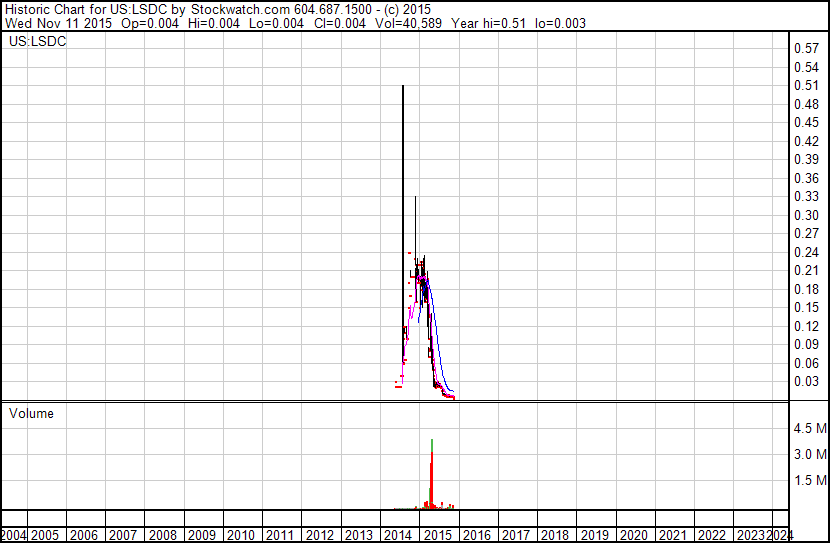
Task: Click the blue moving average line
Action: (437, 333)
